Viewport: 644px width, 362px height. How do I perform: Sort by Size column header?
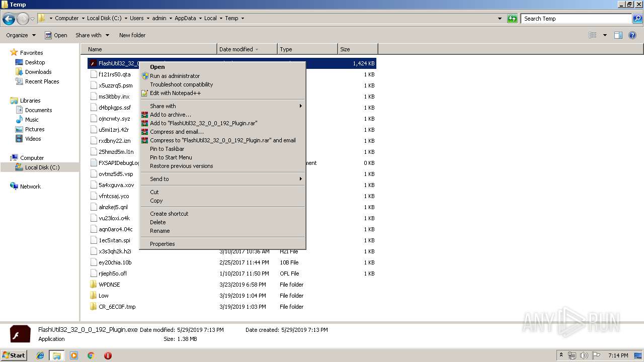point(358,49)
